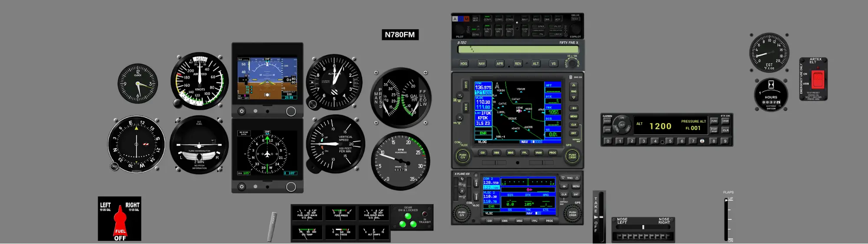The height and width of the screenshot is (244, 868).
Task: Click the S-TEC VS autopilot knob
Action: 573,63
